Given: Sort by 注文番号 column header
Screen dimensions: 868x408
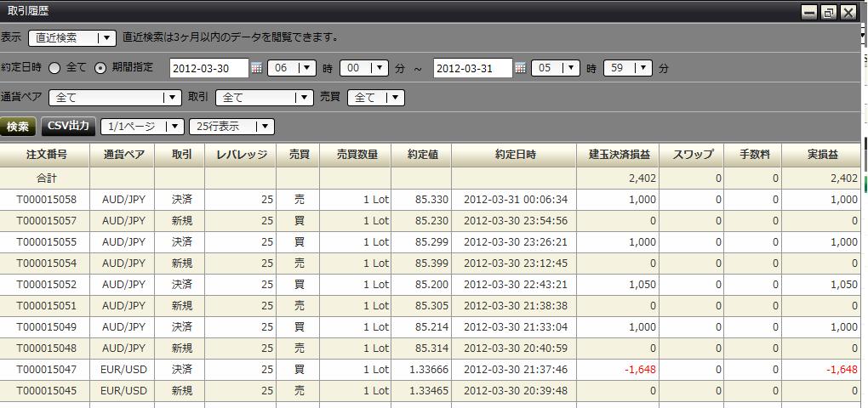Looking at the screenshot, I should coord(45,155).
